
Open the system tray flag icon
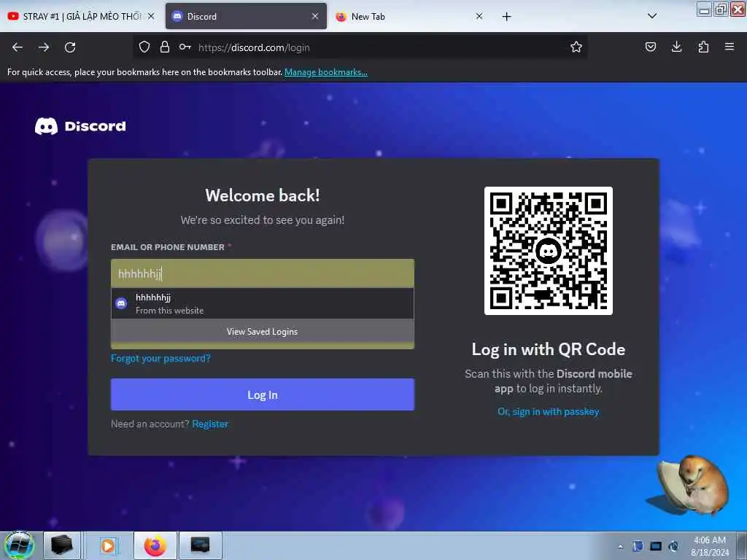click(638, 546)
